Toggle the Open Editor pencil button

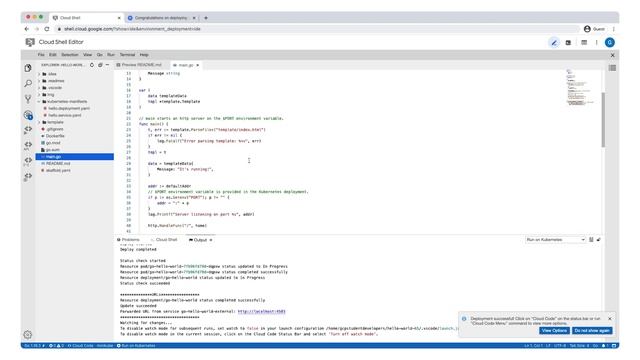(x=554, y=42)
